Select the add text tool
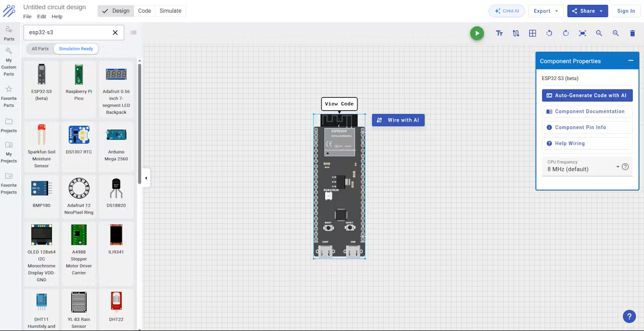Viewport: 644px width, 331px height. point(499,33)
